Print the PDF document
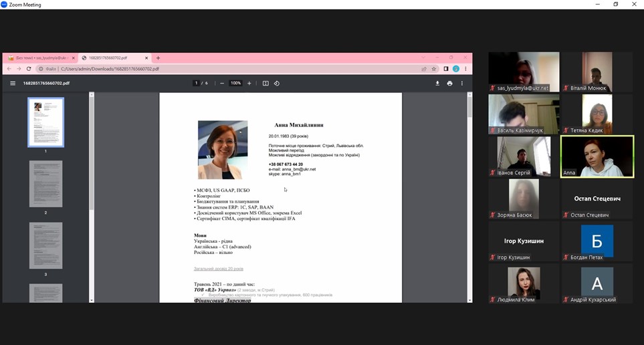Screen dimensions: 644x345 click(x=449, y=84)
